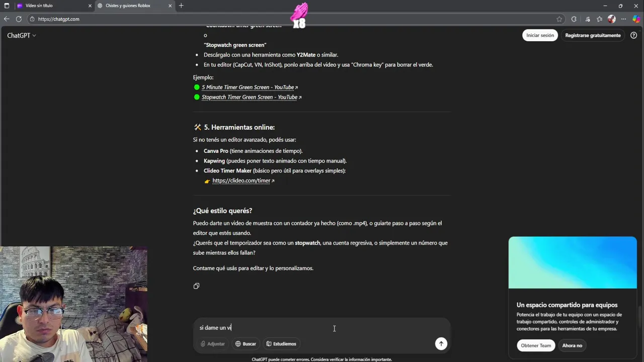Open favorites list icon
This screenshot has width=644, height=362.
click(599, 19)
